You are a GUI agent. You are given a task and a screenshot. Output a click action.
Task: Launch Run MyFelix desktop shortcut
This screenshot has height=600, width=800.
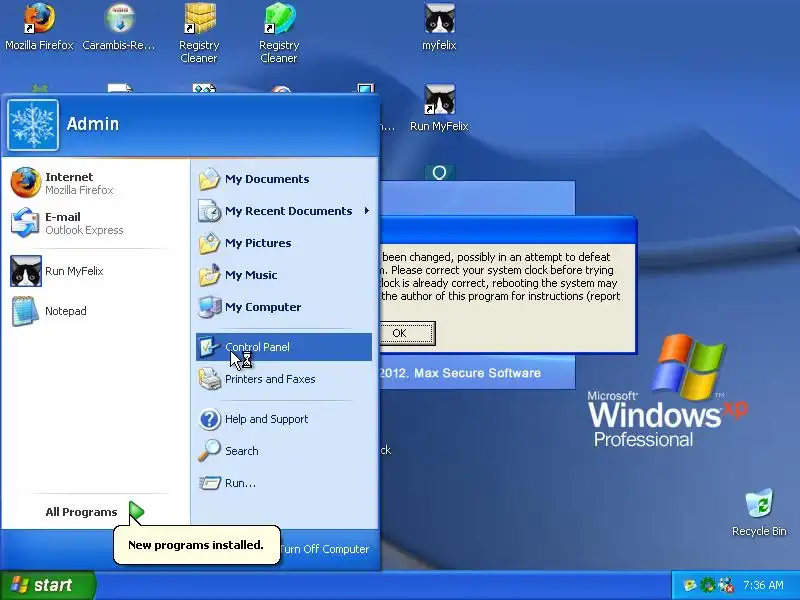click(439, 108)
